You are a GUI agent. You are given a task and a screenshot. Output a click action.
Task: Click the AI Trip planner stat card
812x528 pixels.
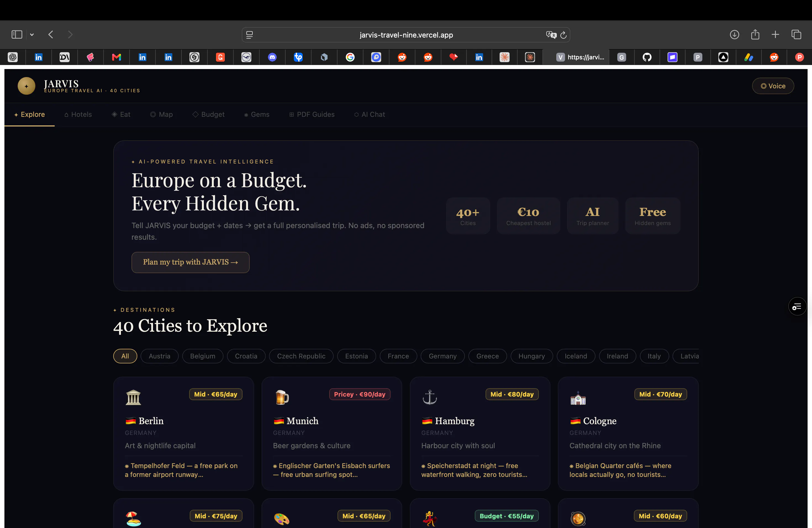593,216
